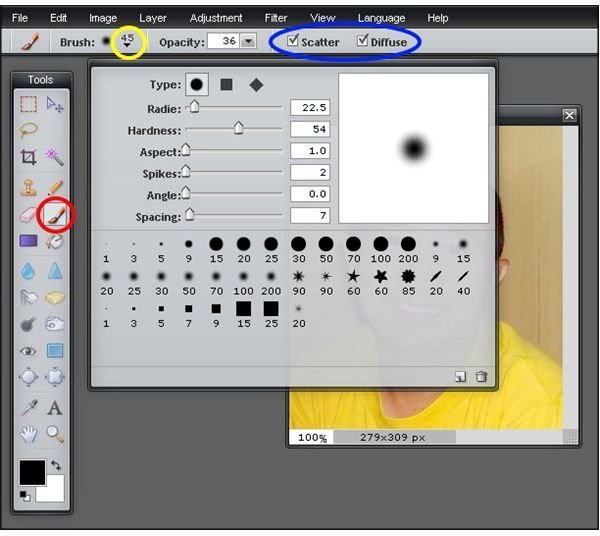Select the Drawing shape tool
The image size is (600, 536).
tap(55, 350)
